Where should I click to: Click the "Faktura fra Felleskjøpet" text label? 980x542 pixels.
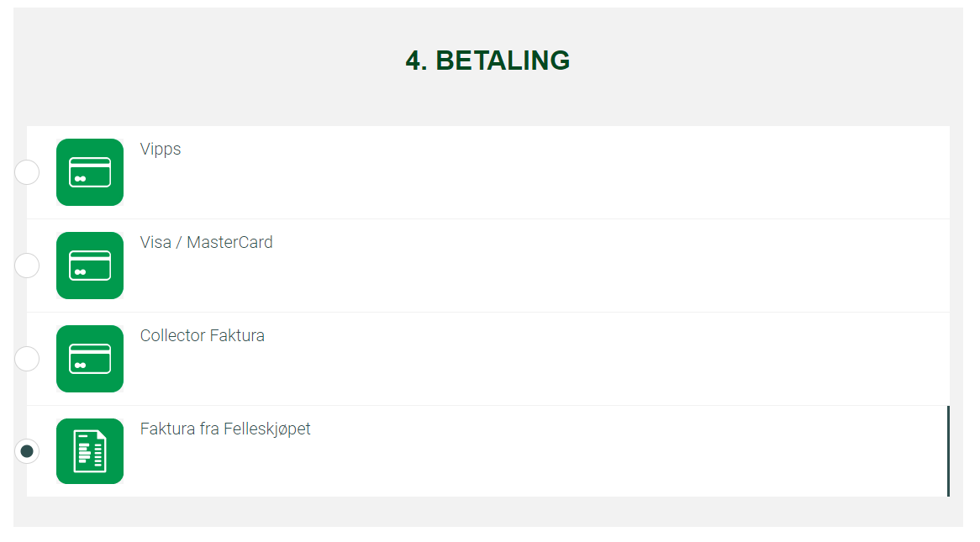coord(225,429)
